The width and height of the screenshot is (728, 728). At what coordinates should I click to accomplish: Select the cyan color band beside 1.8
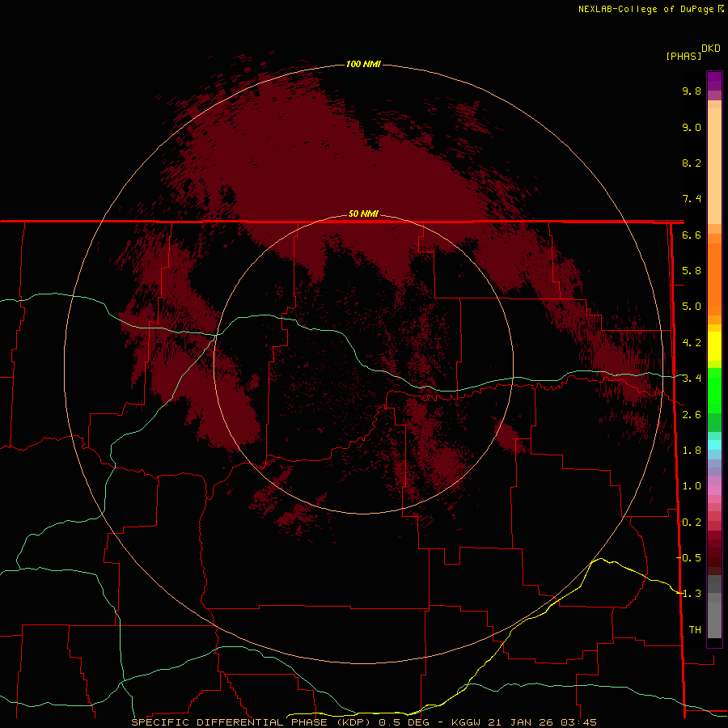(x=714, y=445)
